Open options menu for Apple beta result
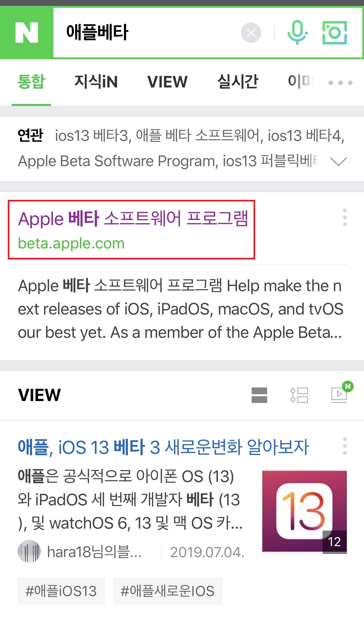 point(345,217)
